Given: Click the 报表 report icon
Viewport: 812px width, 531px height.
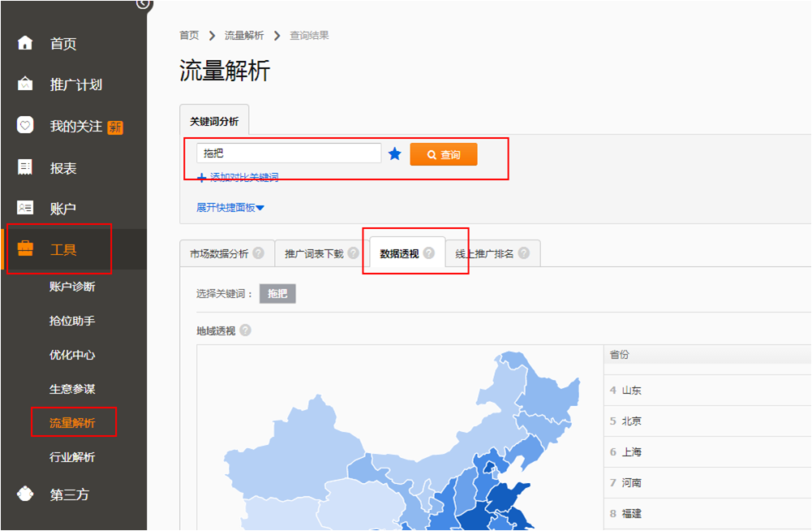Looking at the screenshot, I should point(26,167).
